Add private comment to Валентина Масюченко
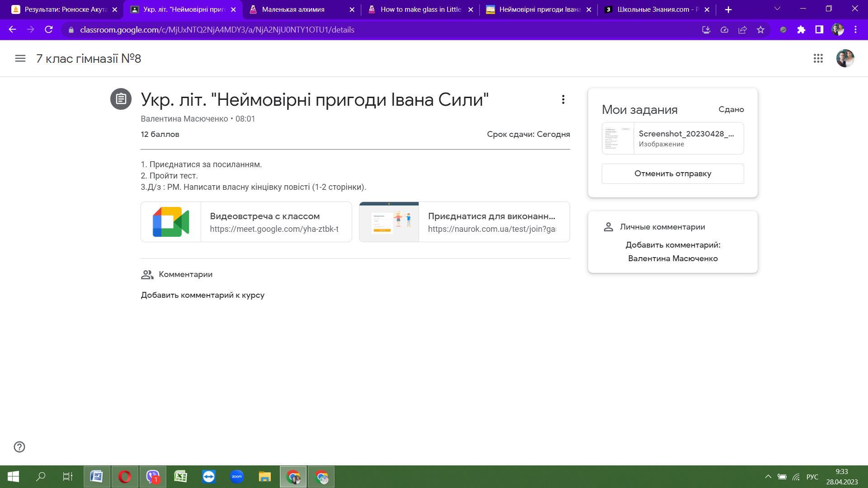 coord(672,252)
